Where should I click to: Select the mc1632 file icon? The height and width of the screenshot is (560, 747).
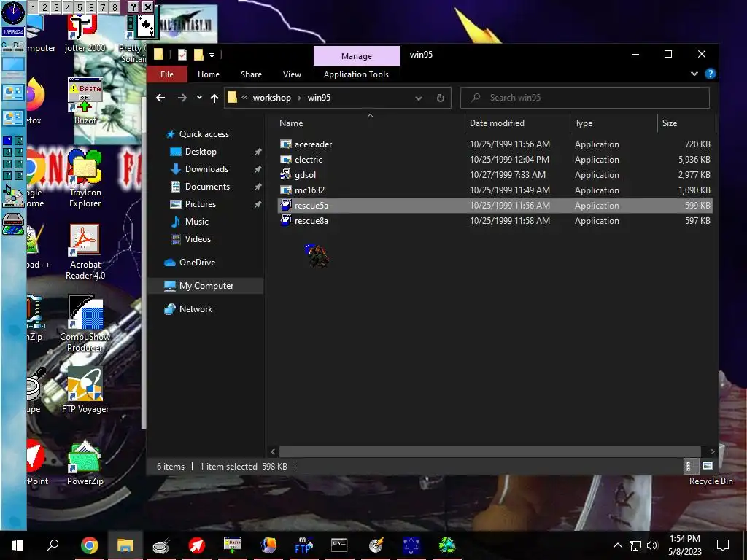pyautogui.click(x=286, y=190)
